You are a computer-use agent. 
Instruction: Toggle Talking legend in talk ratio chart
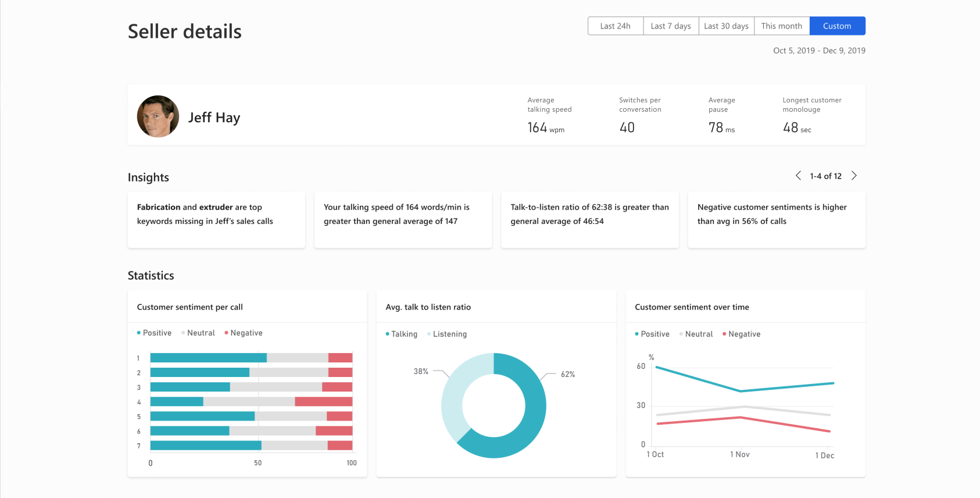tap(402, 334)
